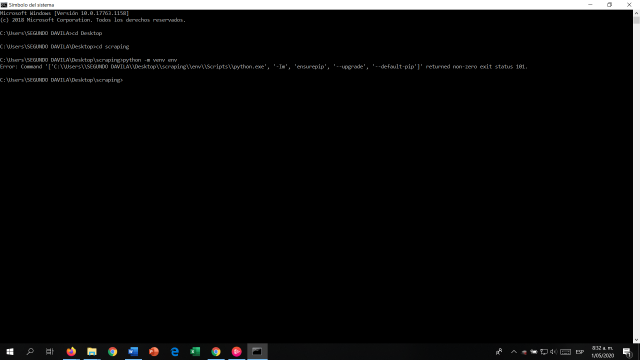640x360 pixels.
Task: Restore down the Símbolo del sistema window
Action: [609, 4]
